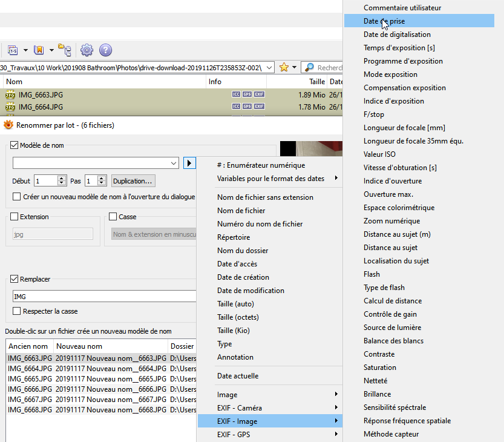The image size is (504, 442).
Task: Click the sort order toolbar icon
Action: pyautogui.click(x=13, y=50)
